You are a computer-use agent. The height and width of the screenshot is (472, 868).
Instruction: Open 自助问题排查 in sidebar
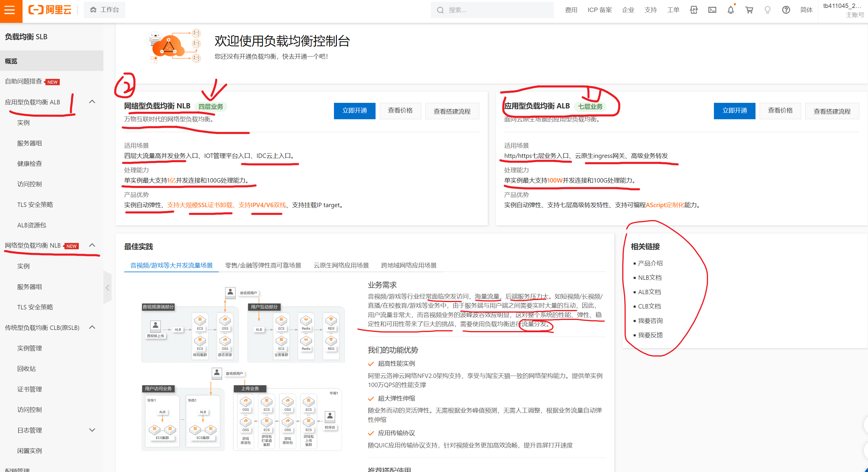(24, 81)
